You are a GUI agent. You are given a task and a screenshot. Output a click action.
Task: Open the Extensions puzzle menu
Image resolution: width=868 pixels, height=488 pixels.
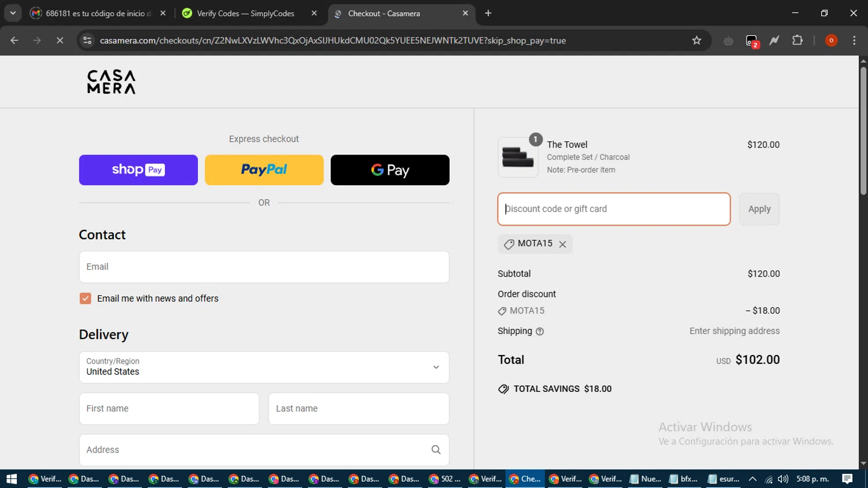click(x=797, y=41)
